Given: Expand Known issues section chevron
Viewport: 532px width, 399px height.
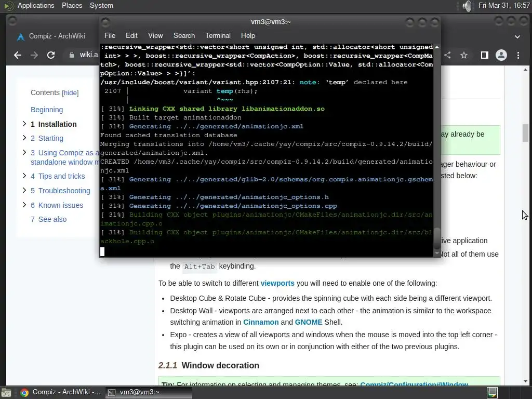Looking at the screenshot, I should [24, 205].
